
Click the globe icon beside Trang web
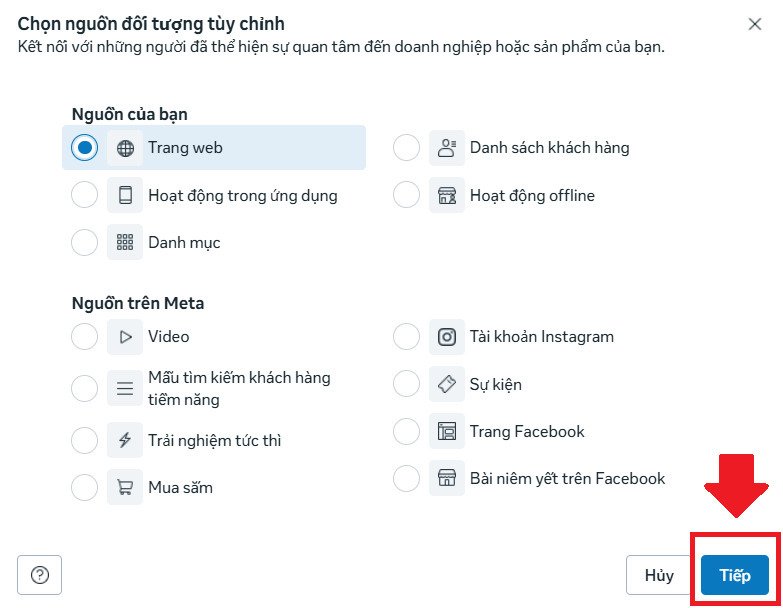coord(125,148)
